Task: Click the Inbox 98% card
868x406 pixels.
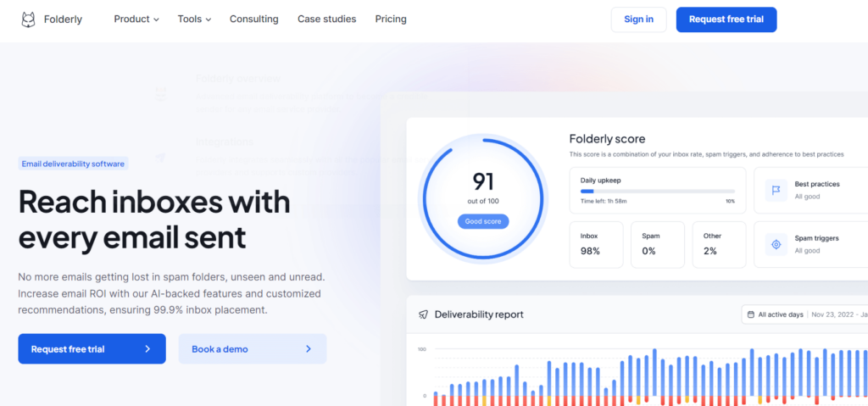Action: click(596, 245)
